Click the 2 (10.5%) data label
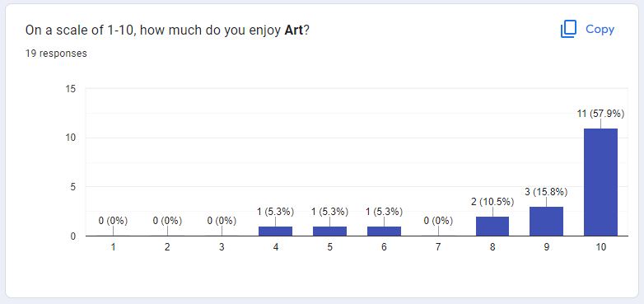 (x=492, y=202)
